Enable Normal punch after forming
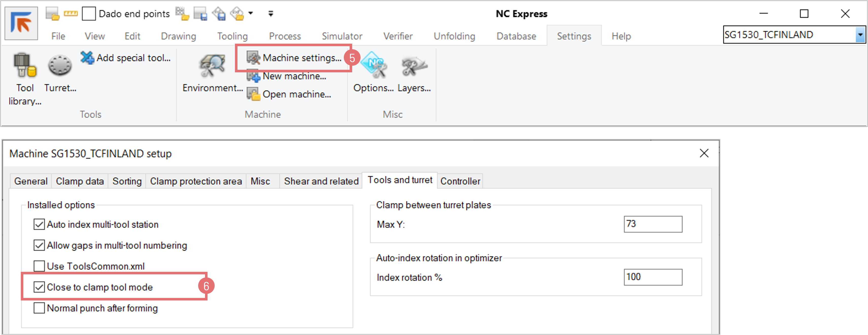 point(39,308)
